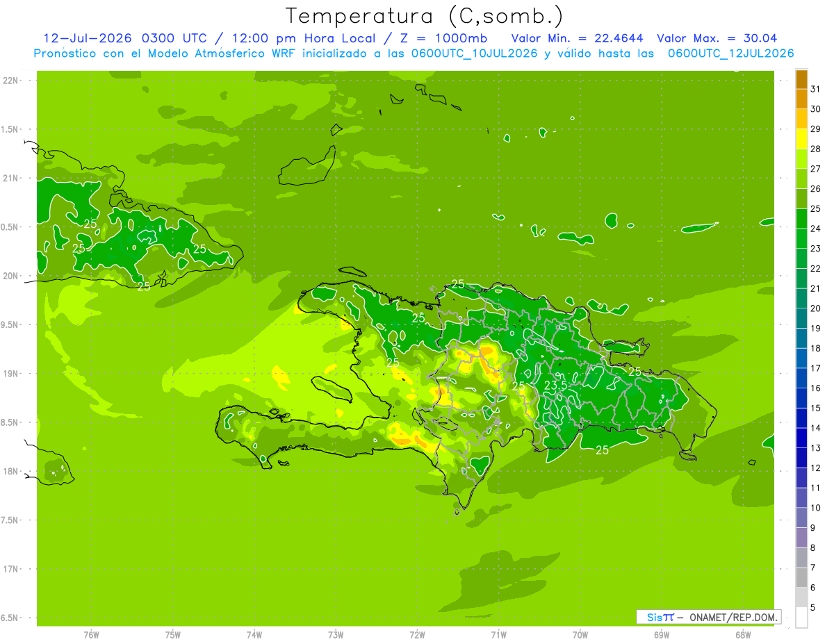Image resolution: width=834 pixels, height=644 pixels.
Task: Click the 'Valor Max. = 30.04' value
Action: click(717, 38)
